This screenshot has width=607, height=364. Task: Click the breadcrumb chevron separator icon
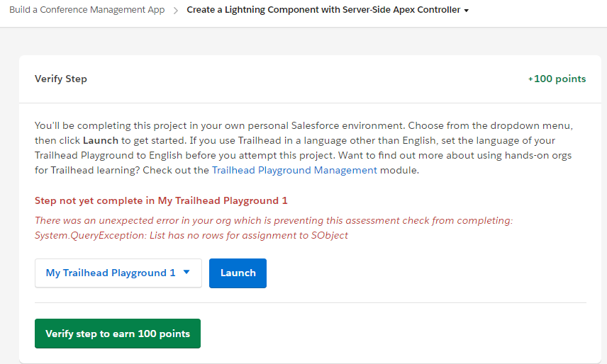(x=176, y=11)
